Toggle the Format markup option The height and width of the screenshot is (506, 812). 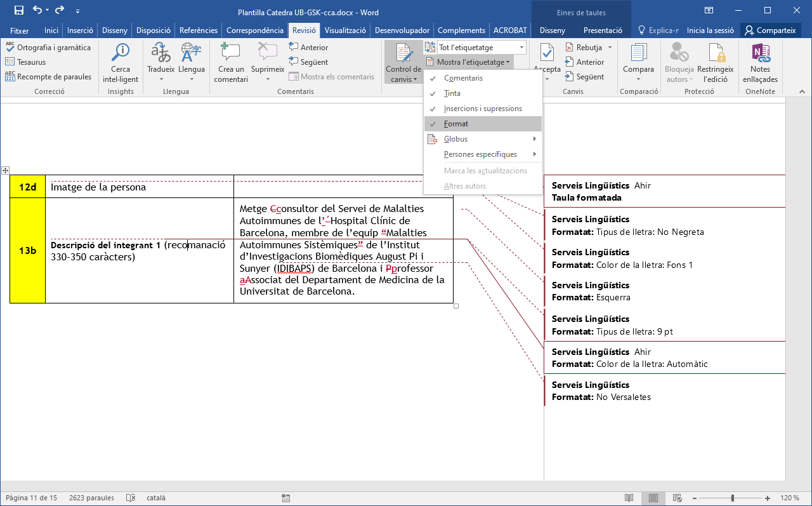coord(456,124)
